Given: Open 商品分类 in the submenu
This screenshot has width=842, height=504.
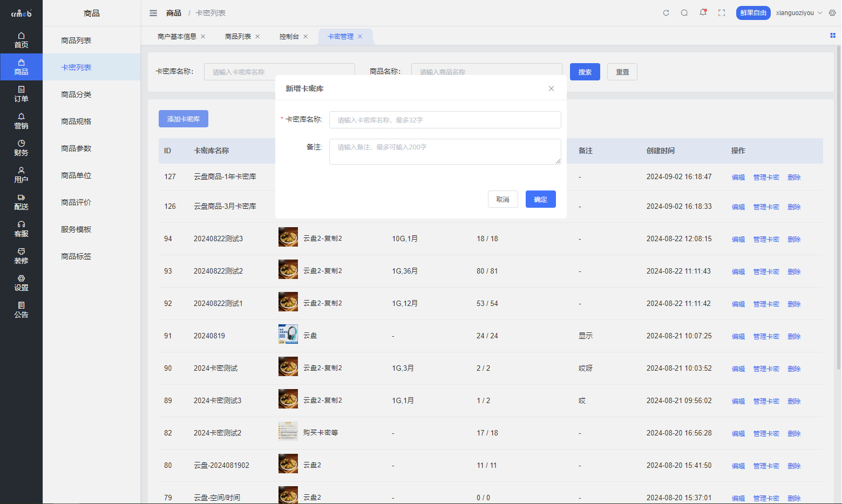Looking at the screenshot, I should click(x=92, y=94).
